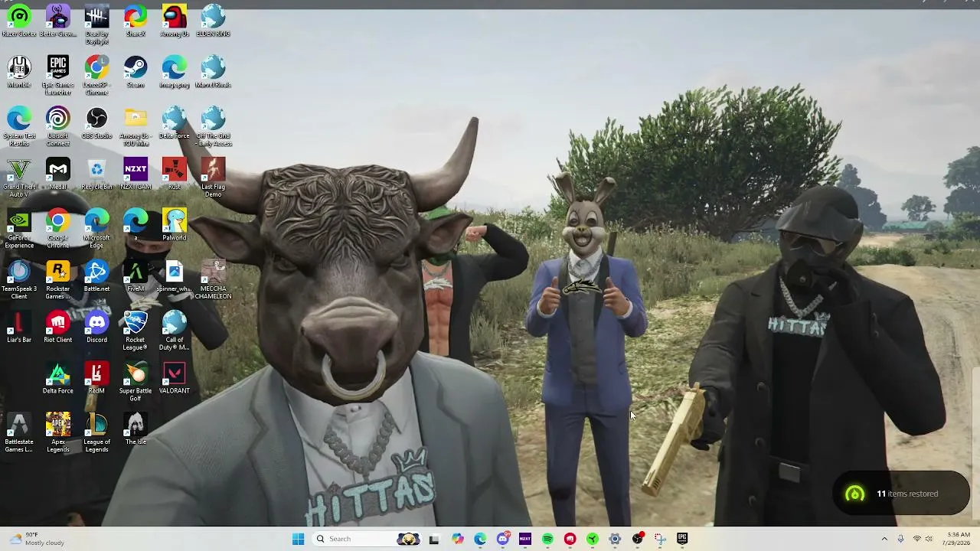Launch NZXT CAM from the desktop
Viewport: 980px width, 551px height.
[136, 174]
